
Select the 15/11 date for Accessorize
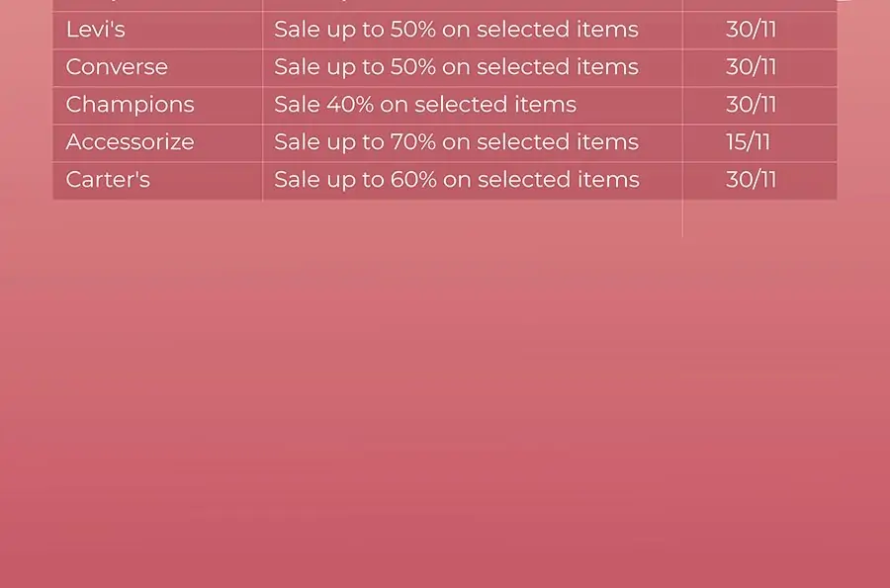pyautogui.click(x=749, y=141)
